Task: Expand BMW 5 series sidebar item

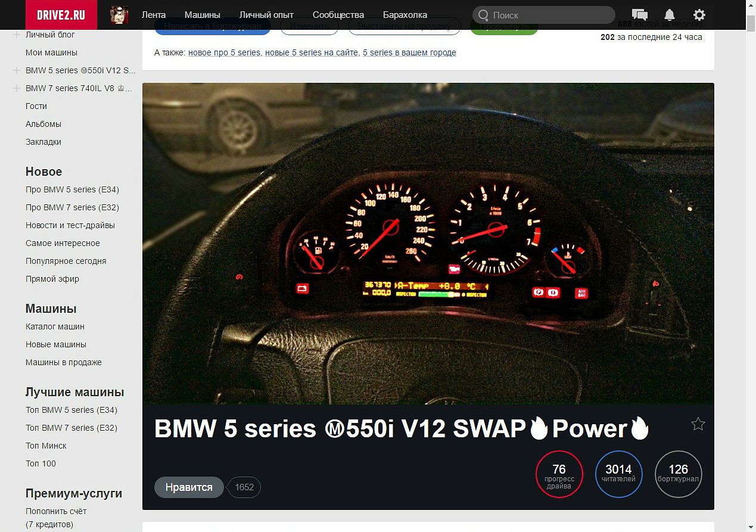Action: click(17, 70)
